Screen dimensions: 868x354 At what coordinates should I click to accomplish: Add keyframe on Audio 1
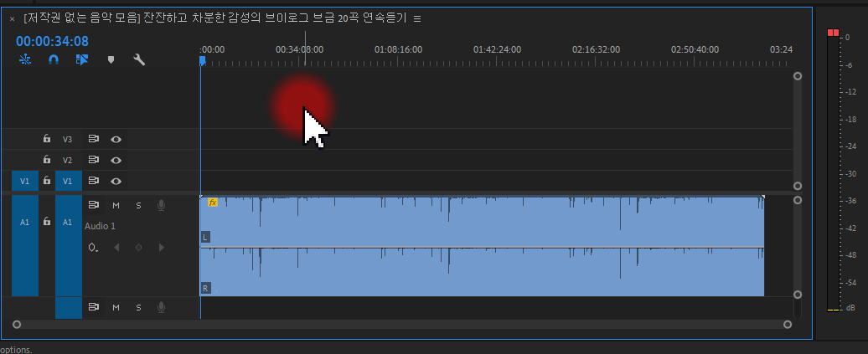pyautogui.click(x=138, y=247)
